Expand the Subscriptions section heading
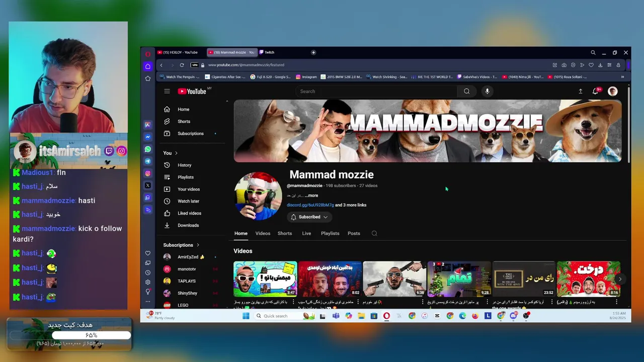Image resolution: width=644 pixels, height=362 pixels. pos(181,245)
